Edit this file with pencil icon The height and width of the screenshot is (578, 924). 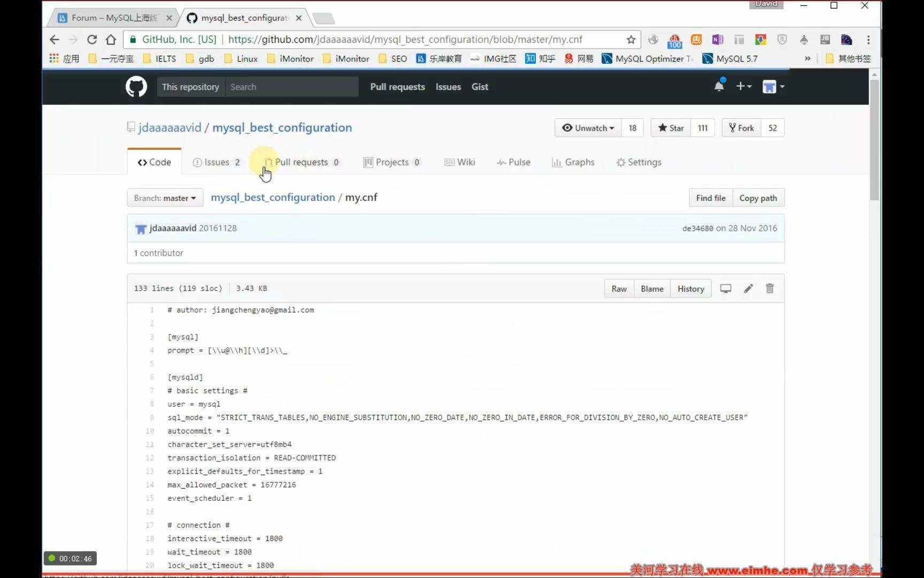(748, 288)
